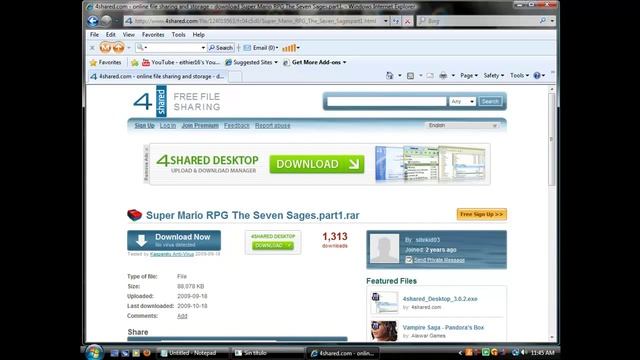Open the Edit menu
The image size is (640, 360).
tap(111, 35)
